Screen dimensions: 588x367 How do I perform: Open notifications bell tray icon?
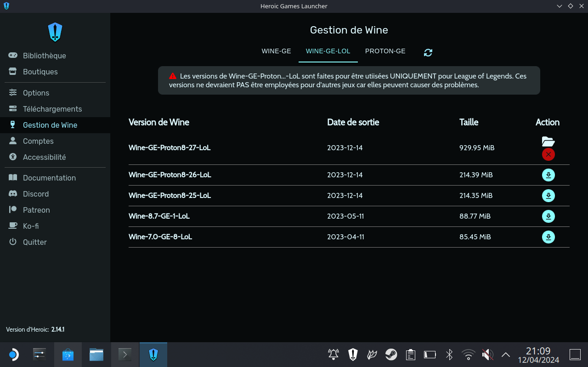pos(334,355)
